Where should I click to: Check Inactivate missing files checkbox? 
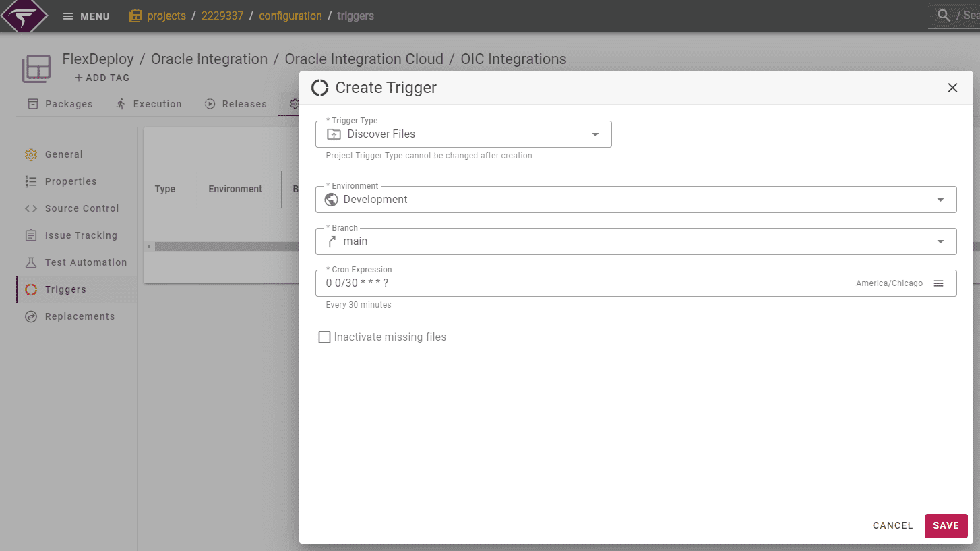point(324,337)
